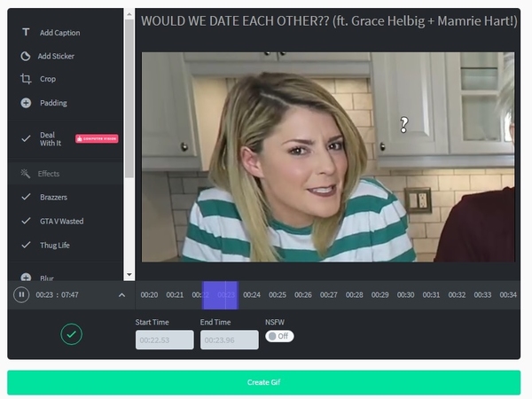
Task: Click the green checkmark confirm icon
Action: point(71,334)
